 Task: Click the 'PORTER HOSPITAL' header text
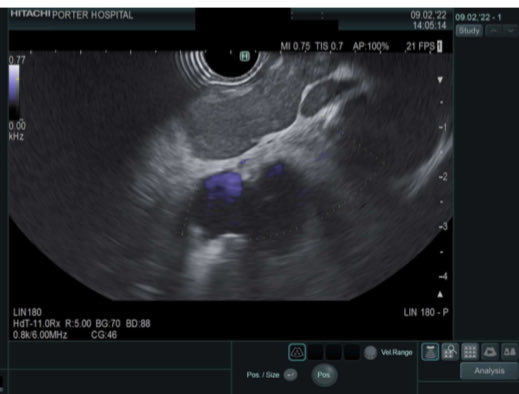pos(93,15)
